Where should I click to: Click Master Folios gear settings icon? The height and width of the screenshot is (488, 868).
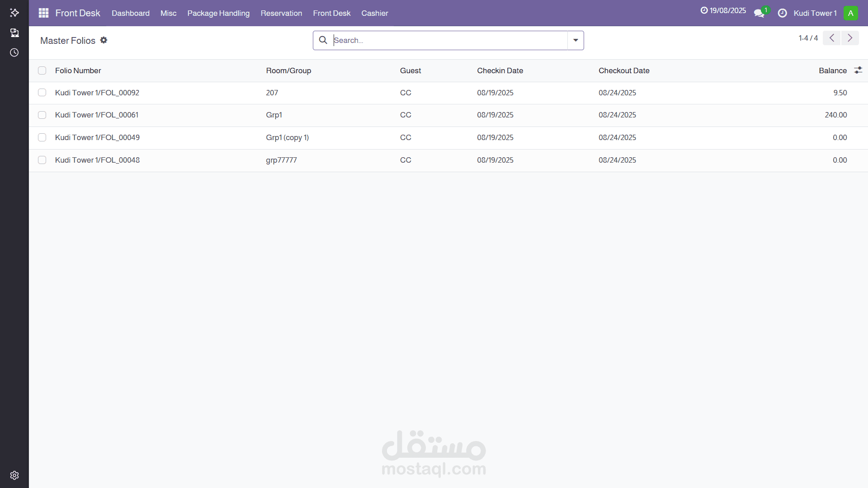click(x=104, y=40)
